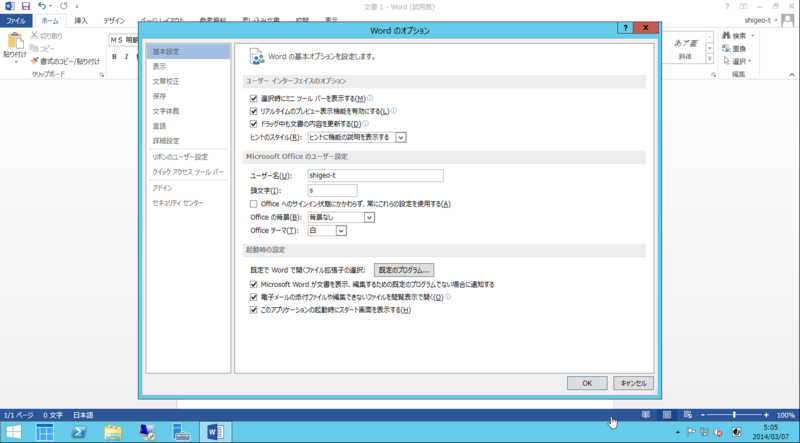
Task: Click the Paste clipboard icon
Action: (x=15, y=41)
